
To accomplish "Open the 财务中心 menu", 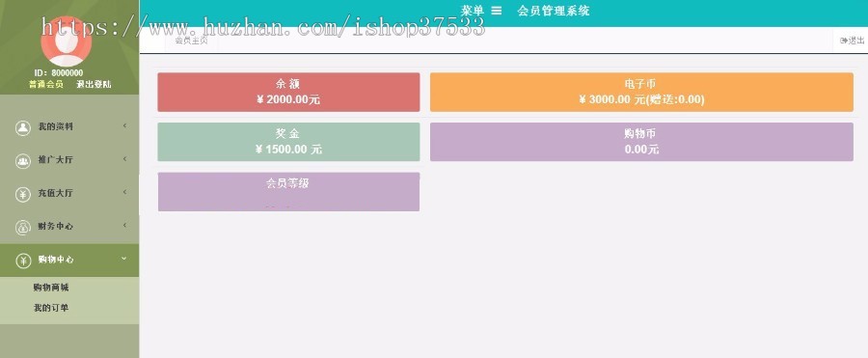I will pos(69,227).
